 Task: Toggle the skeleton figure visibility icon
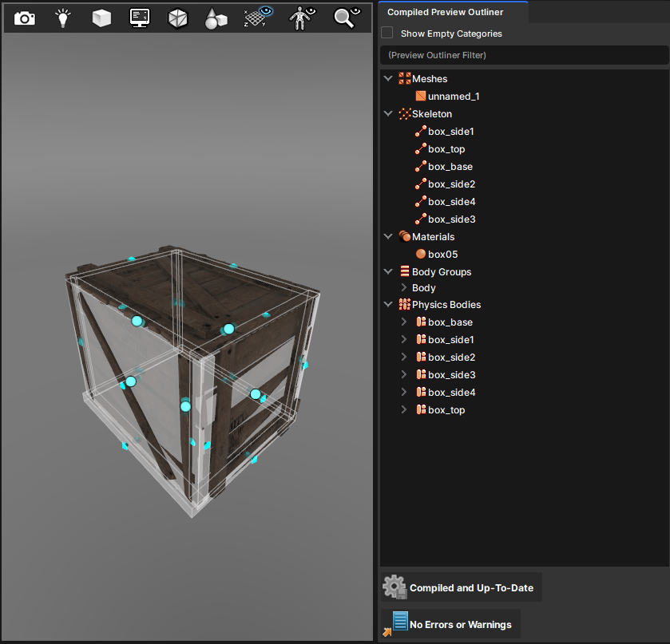point(302,18)
